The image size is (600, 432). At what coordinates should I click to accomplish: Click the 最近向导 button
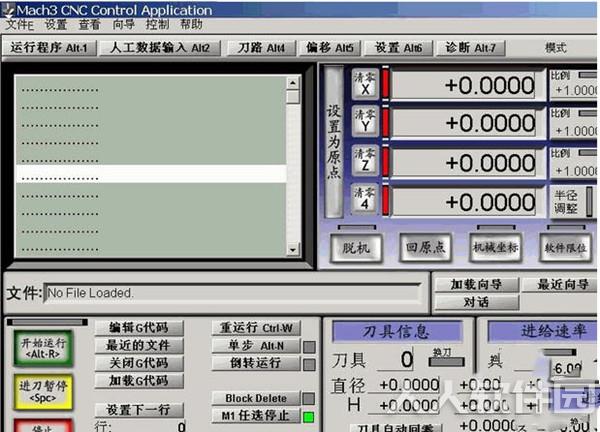pyautogui.click(x=561, y=285)
